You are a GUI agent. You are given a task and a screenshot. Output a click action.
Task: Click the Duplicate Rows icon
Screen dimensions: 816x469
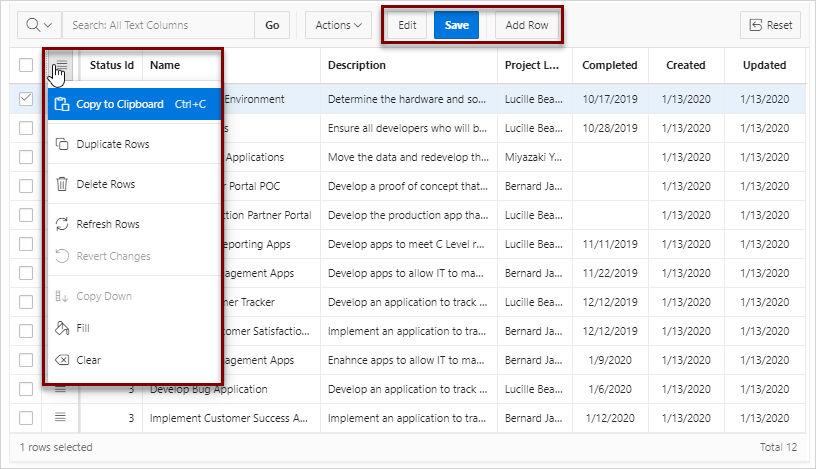[62, 144]
